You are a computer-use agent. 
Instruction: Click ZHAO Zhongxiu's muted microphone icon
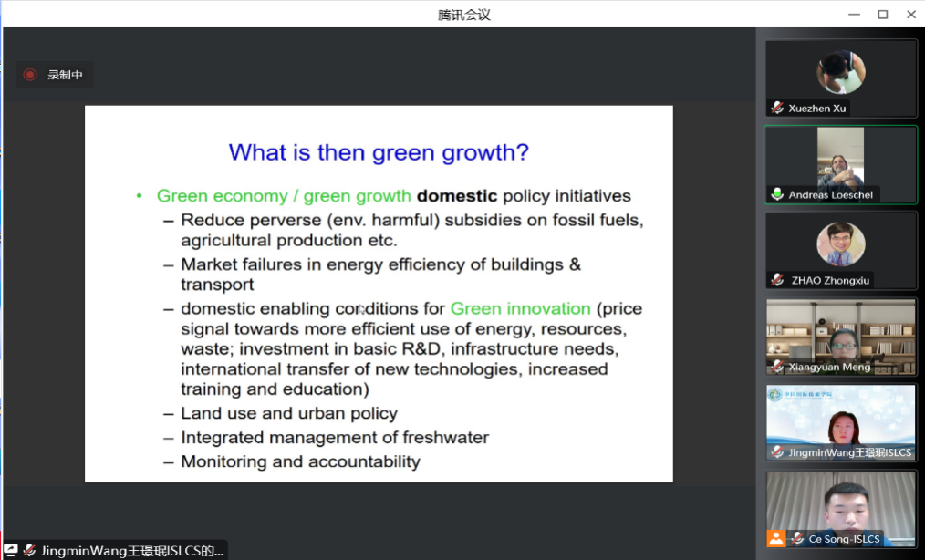[777, 280]
